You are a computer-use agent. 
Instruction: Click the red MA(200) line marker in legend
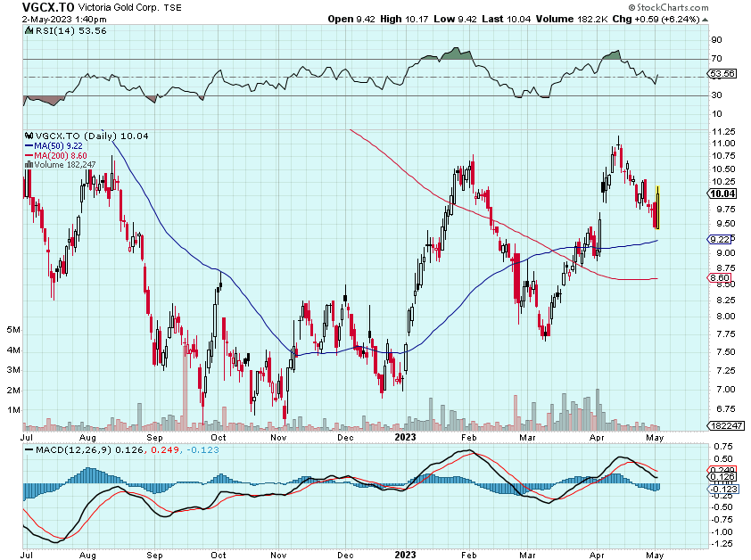(x=29, y=156)
